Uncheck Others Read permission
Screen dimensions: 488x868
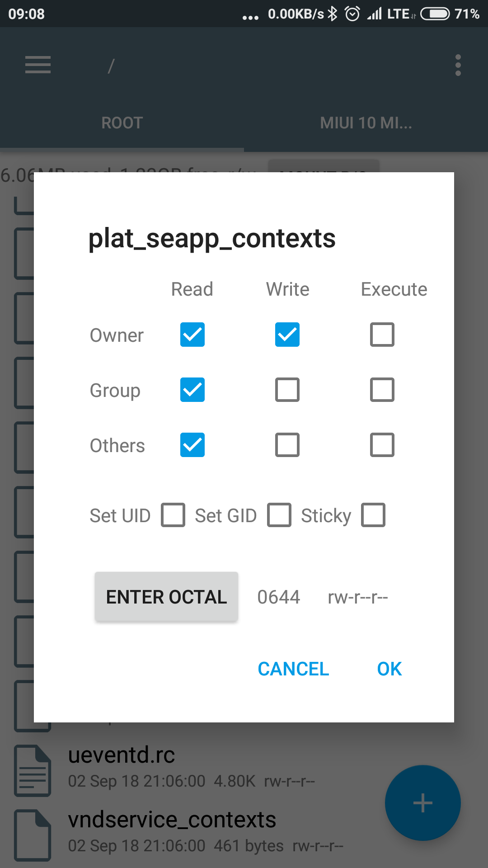point(192,445)
